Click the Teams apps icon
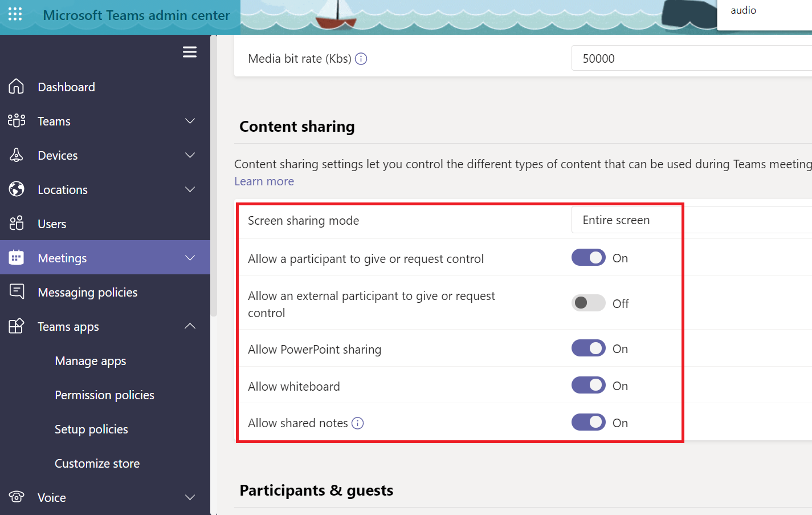The width and height of the screenshot is (812, 515). pyautogui.click(x=17, y=326)
